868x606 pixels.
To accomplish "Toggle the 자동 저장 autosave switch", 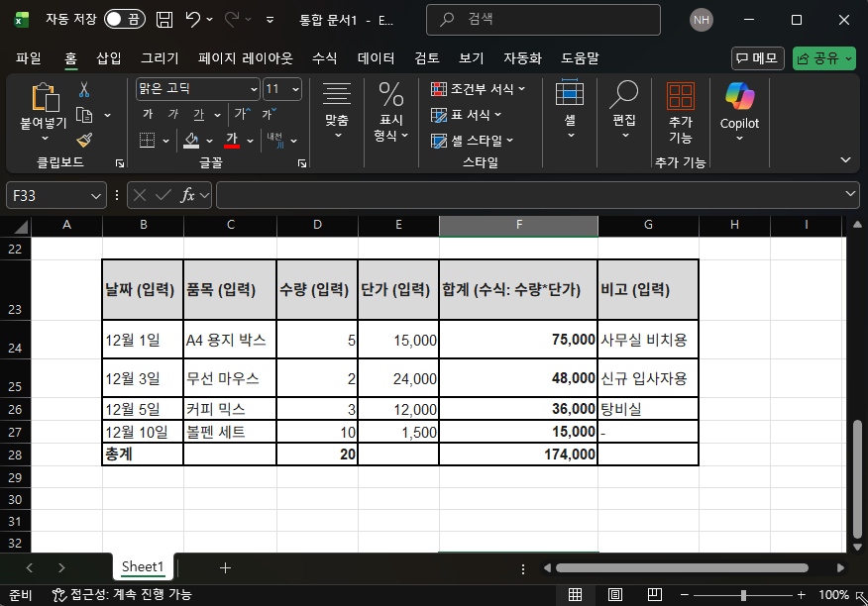I will click(x=125, y=19).
